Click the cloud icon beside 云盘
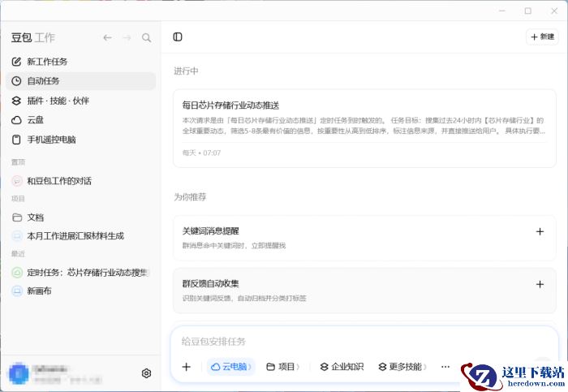This screenshot has height=392, width=568. pyautogui.click(x=16, y=120)
